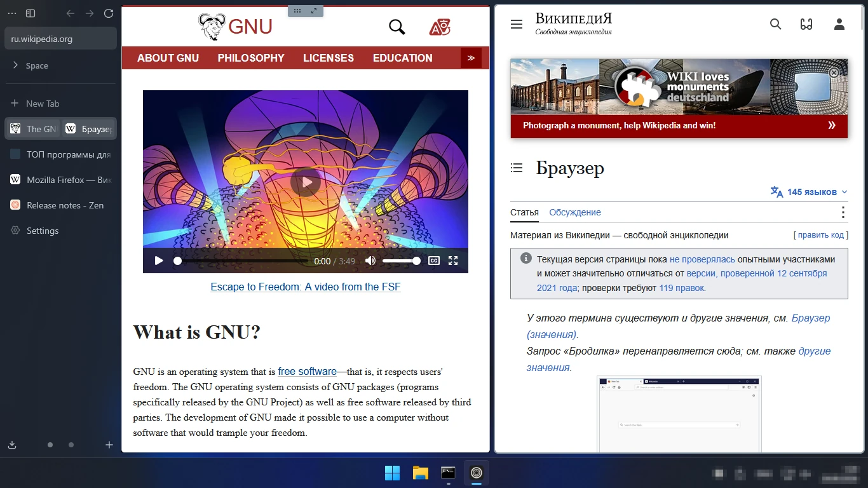Open the LICENSES menu item
The height and width of the screenshot is (488, 868).
click(x=329, y=58)
